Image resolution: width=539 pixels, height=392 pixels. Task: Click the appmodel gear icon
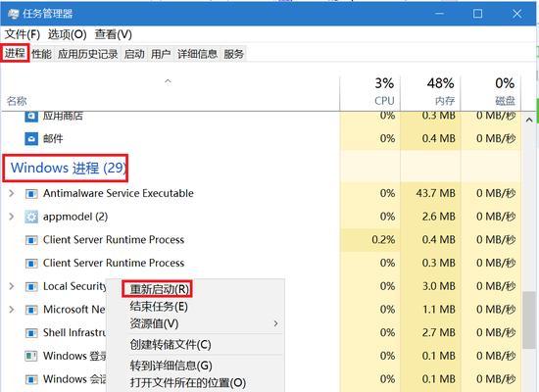tap(31, 217)
